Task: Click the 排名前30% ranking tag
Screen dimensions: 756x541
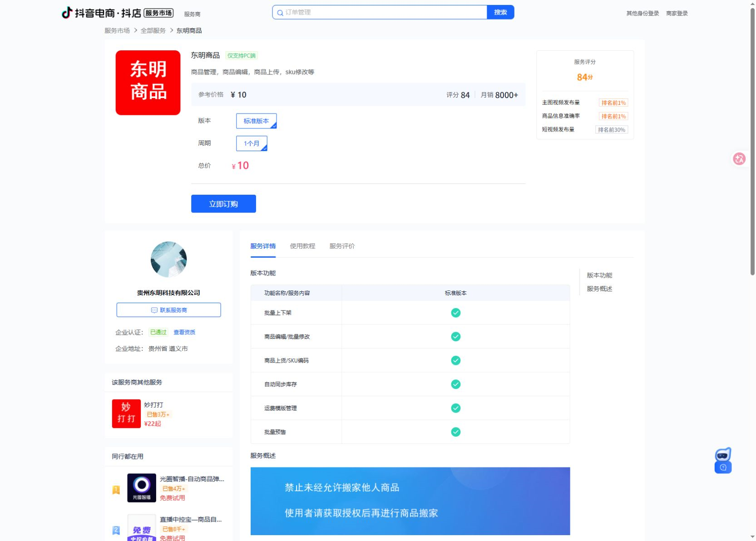Action: [612, 130]
